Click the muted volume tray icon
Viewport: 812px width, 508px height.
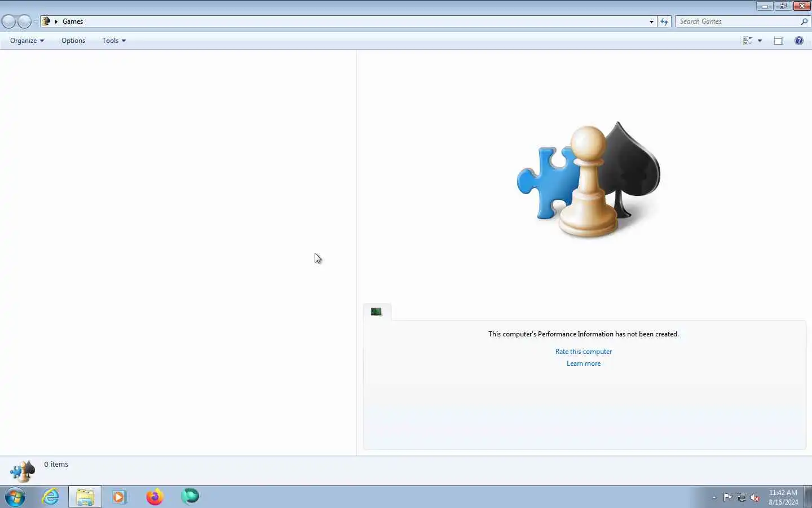pyautogui.click(x=755, y=497)
